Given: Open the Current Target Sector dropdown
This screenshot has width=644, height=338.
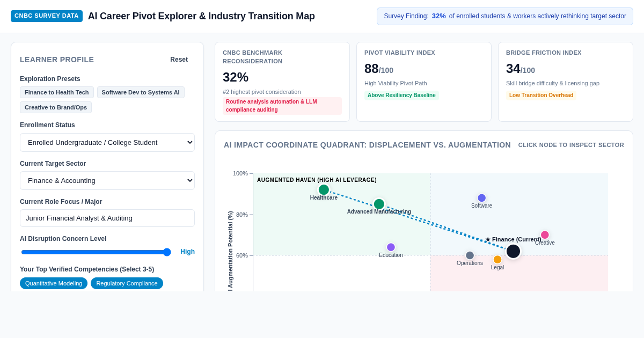Looking at the screenshot, I should click(107, 180).
